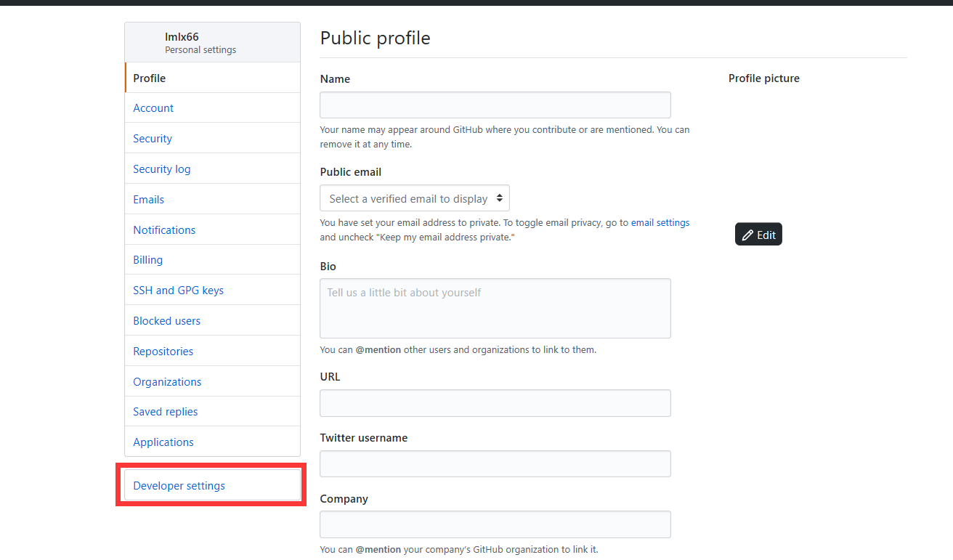Follow the email settings link

coord(660,223)
